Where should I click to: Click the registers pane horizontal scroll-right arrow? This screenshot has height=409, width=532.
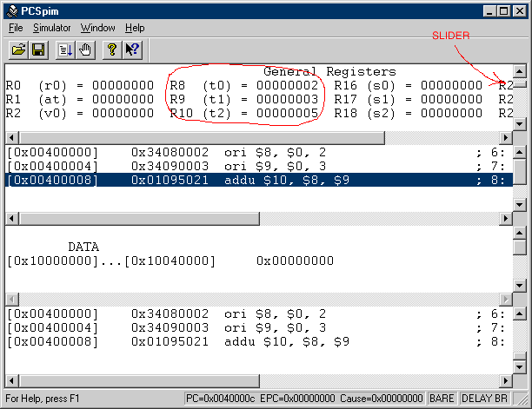pos(505,138)
